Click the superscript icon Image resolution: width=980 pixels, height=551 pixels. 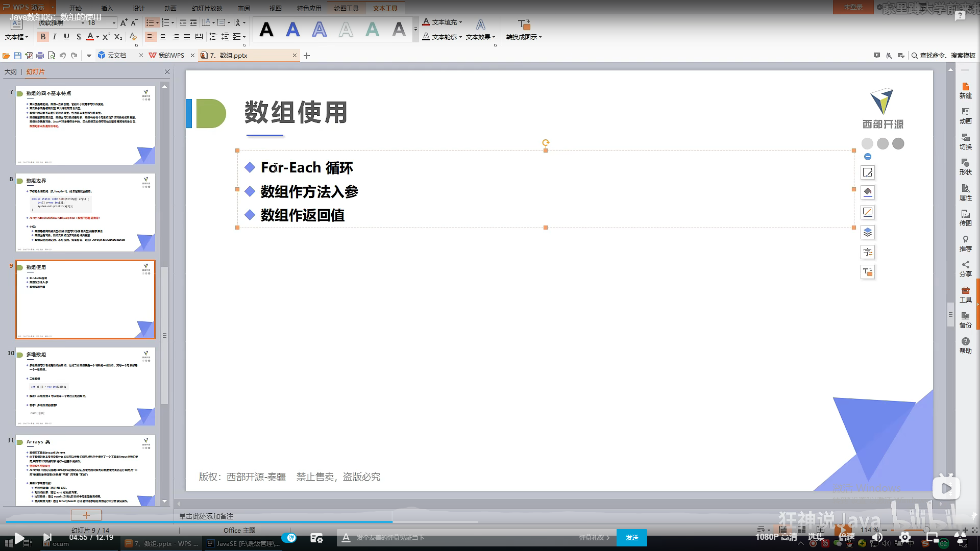(106, 37)
